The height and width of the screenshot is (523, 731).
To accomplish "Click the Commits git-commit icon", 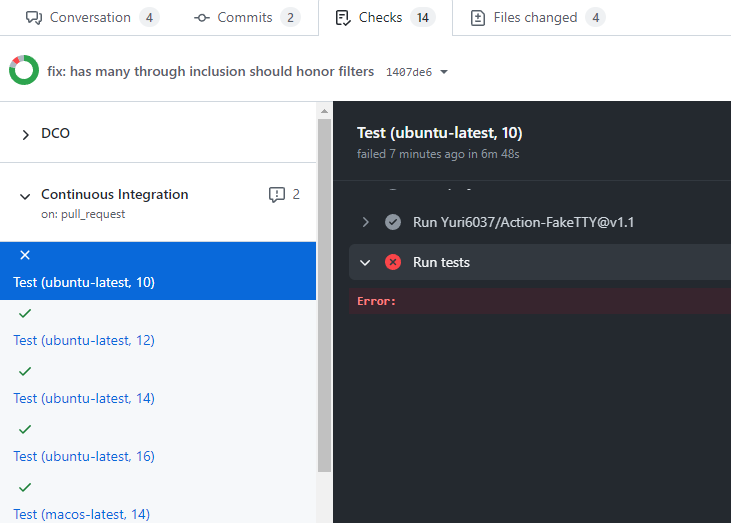I will (201, 18).
